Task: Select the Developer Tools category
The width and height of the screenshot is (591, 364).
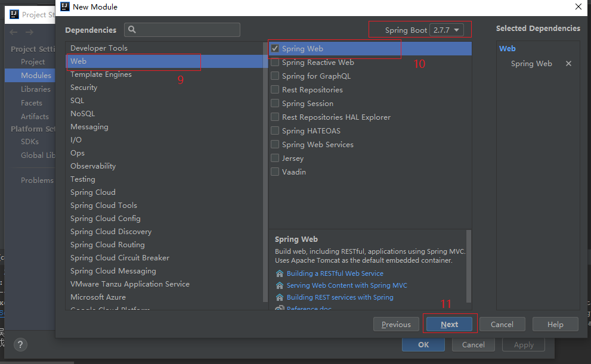Action: coord(98,48)
